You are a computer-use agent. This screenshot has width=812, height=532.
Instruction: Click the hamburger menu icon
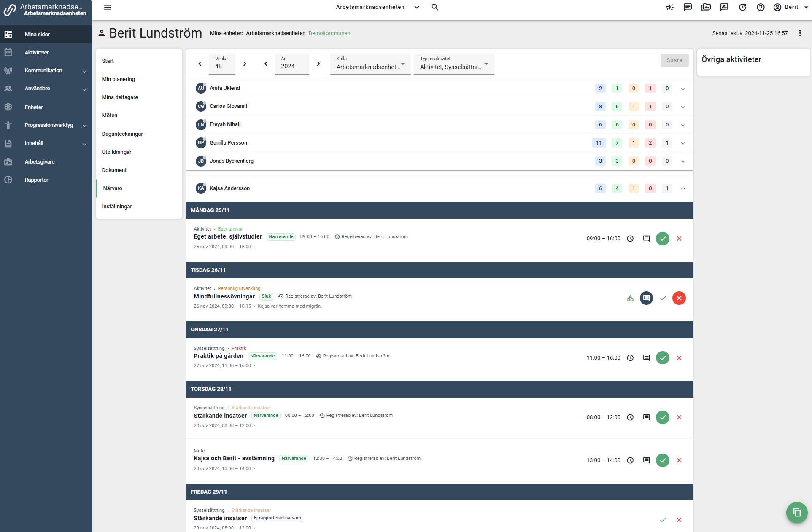(108, 7)
